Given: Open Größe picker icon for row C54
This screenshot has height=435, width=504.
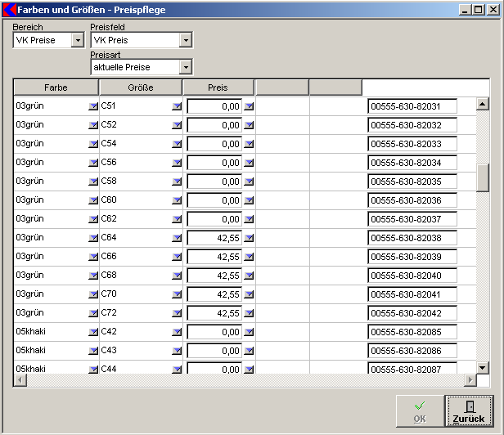Looking at the screenshot, I should coord(177,144).
